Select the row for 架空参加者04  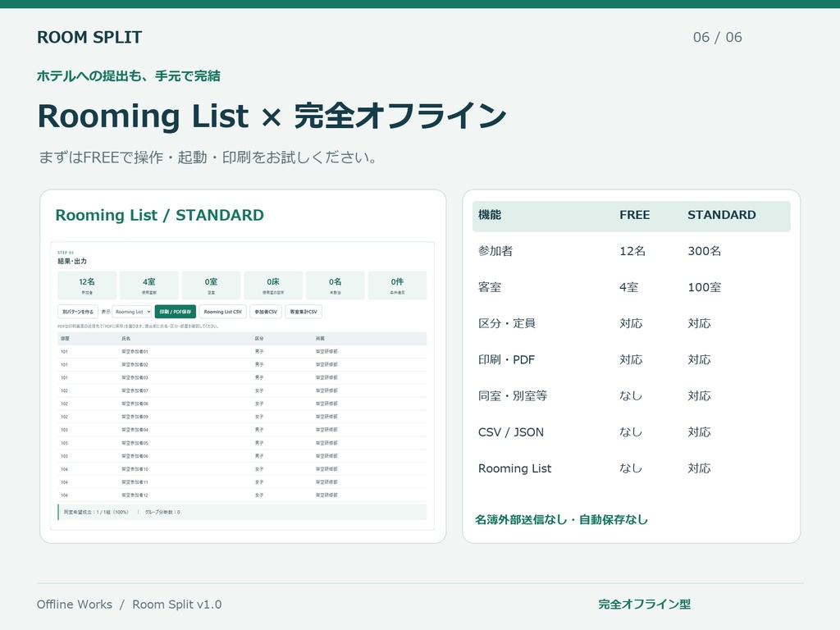(x=242, y=430)
